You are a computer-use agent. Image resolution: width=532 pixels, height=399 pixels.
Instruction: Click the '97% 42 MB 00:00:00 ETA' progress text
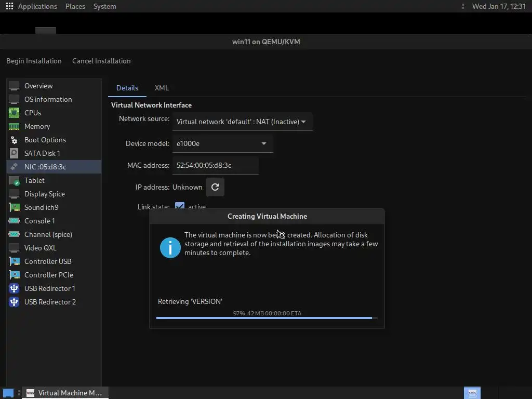[x=267, y=313]
